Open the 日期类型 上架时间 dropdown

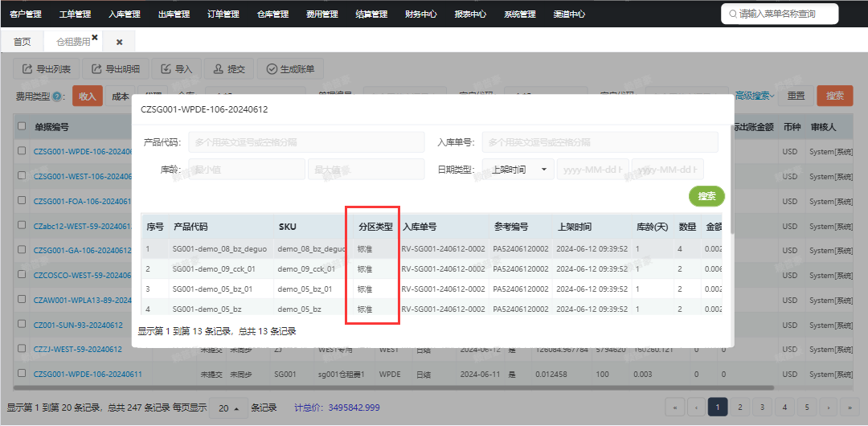point(518,170)
